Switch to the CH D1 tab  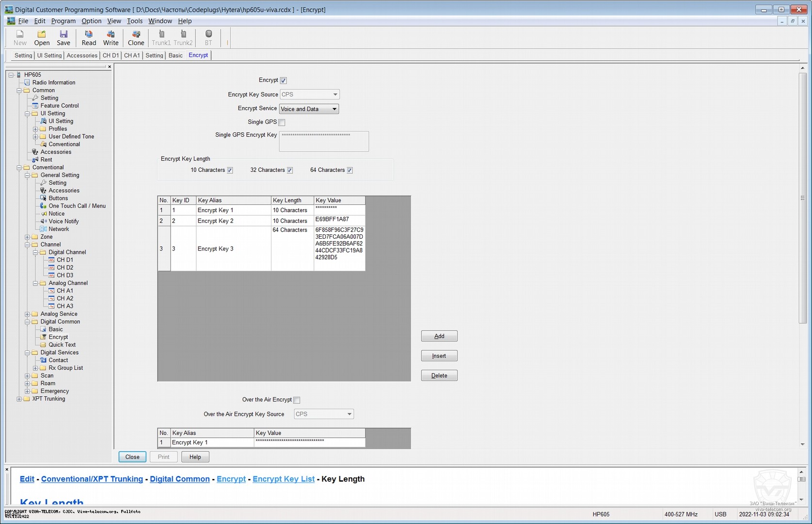[111, 55]
